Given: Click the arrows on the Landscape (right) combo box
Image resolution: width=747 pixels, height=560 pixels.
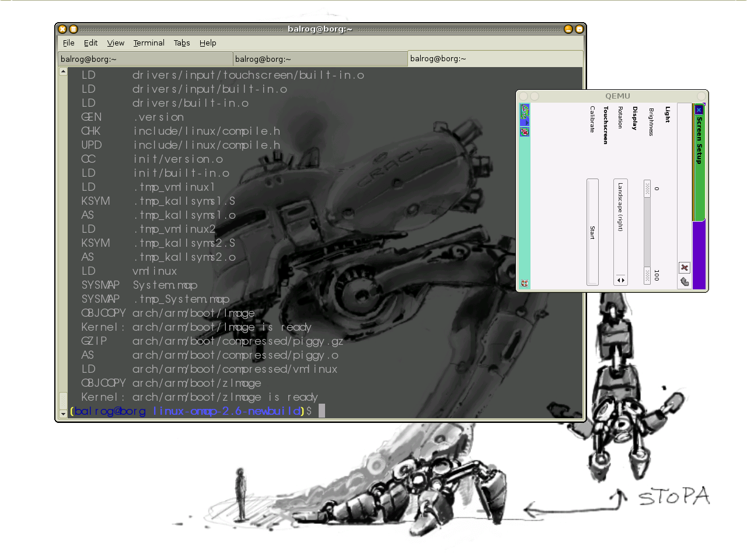Looking at the screenshot, I should 620,280.
